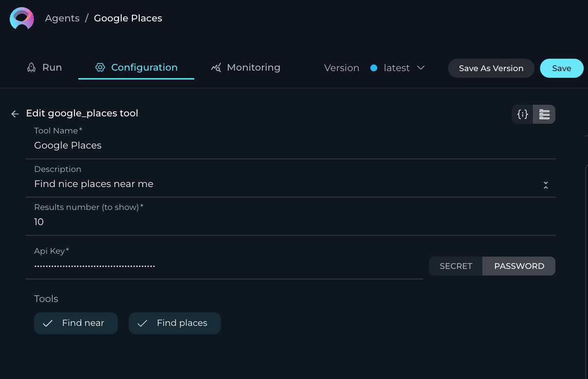Select the SECRET option for Api Key
This screenshot has height=379, width=588.
(456, 266)
